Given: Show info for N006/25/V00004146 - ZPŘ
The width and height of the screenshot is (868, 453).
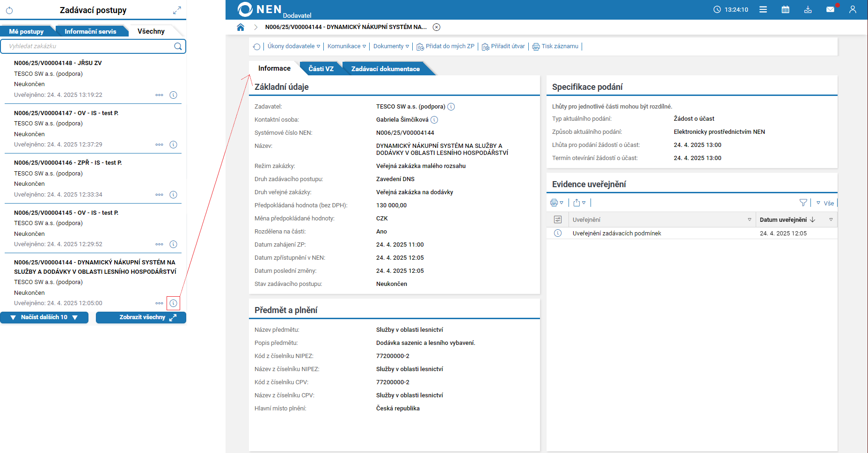Looking at the screenshot, I should pyautogui.click(x=173, y=195).
